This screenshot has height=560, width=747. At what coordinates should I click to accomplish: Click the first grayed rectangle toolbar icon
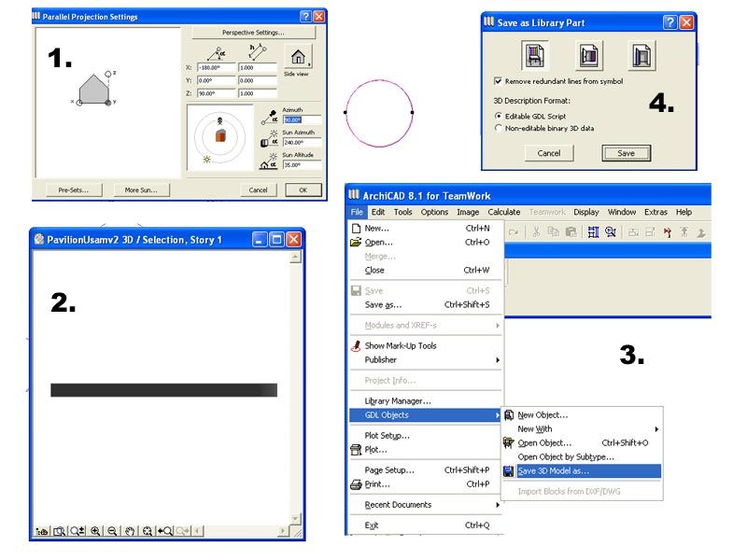click(x=634, y=232)
